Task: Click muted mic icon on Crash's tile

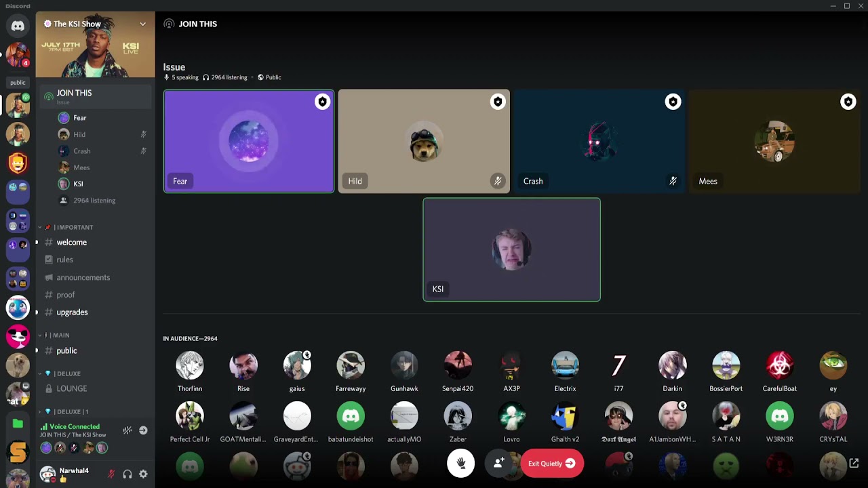Action: coord(673,181)
